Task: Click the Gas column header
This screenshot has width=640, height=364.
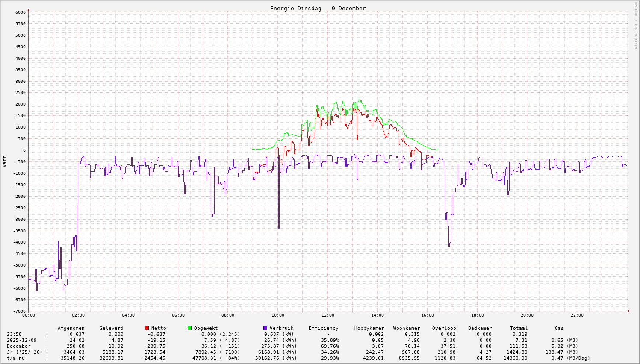Action: (559, 328)
